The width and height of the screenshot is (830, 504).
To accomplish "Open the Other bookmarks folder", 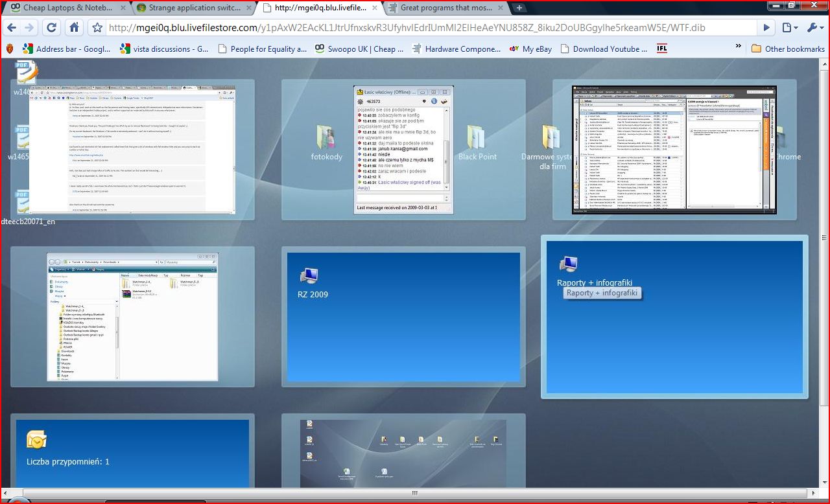I will coord(788,49).
